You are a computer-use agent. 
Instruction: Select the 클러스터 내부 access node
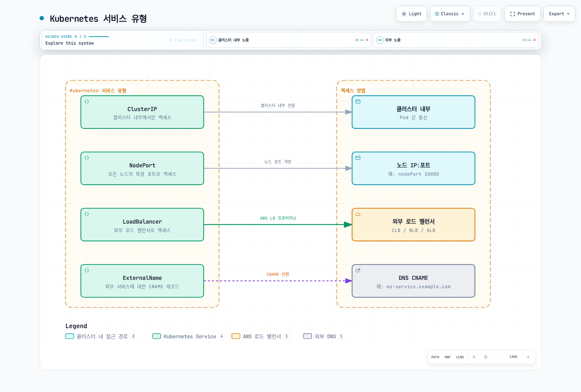pyautogui.click(x=414, y=112)
